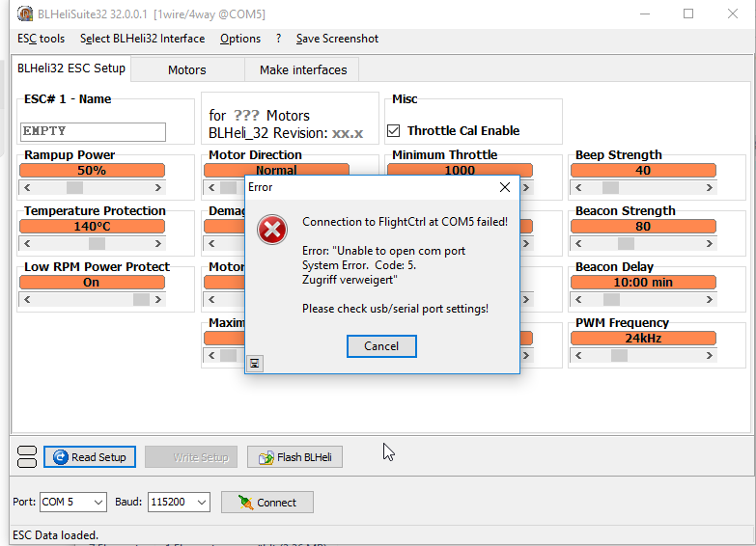This screenshot has width=756, height=546.
Task: Close the Error dialog with X
Action: tap(504, 187)
